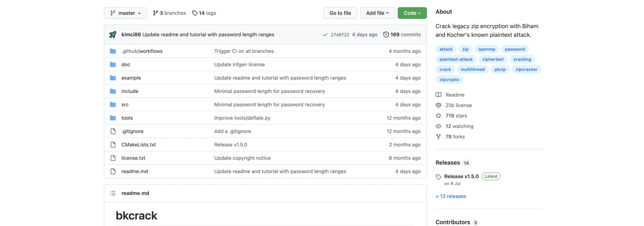
Task: Open the 14 tags link
Action: tap(204, 13)
